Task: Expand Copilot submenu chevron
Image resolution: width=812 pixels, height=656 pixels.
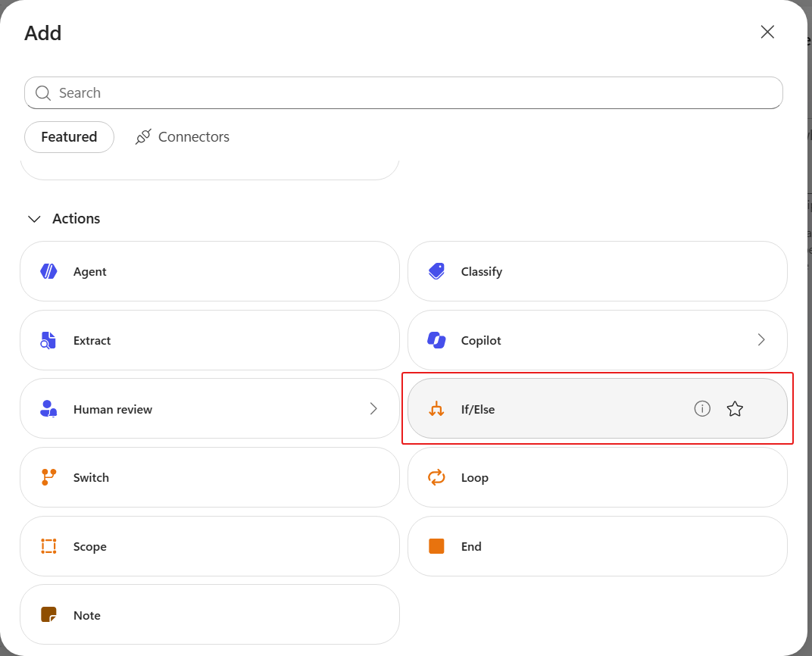Action: [761, 339]
